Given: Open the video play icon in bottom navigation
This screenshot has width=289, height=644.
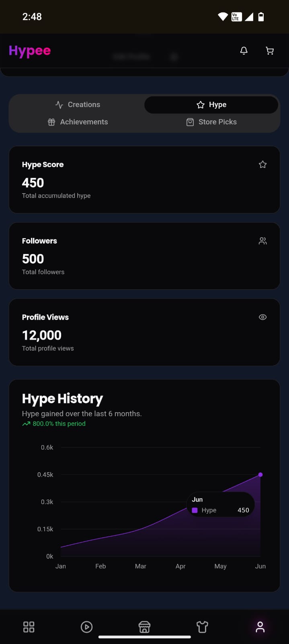Looking at the screenshot, I should [x=86, y=627].
